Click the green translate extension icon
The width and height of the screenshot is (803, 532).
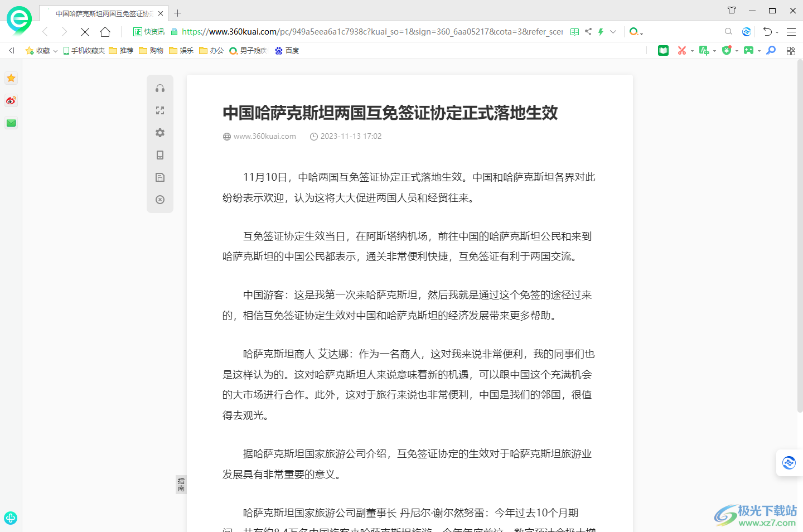704,51
